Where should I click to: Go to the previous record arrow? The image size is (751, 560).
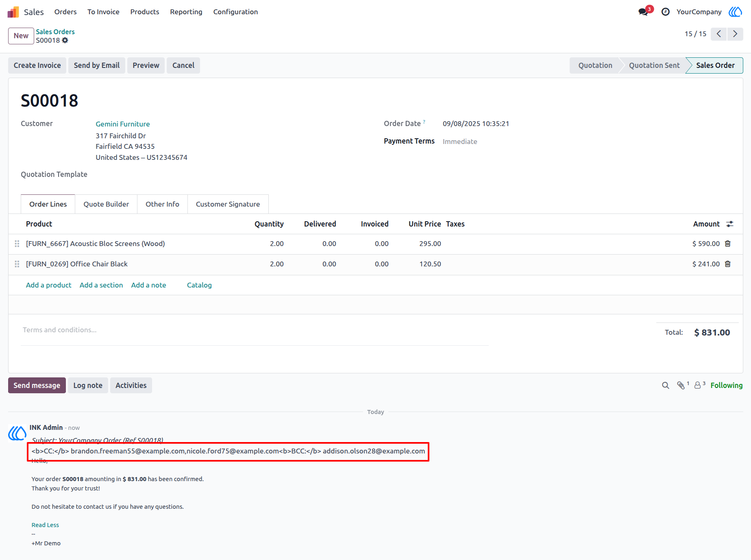click(719, 34)
